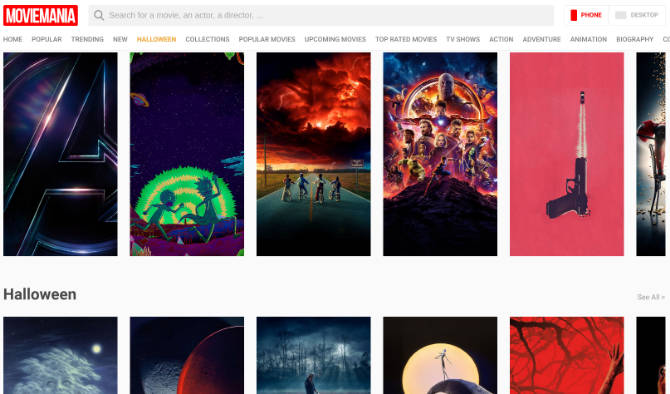
Task: Select the red phone icon
Action: [x=574, y=15]
